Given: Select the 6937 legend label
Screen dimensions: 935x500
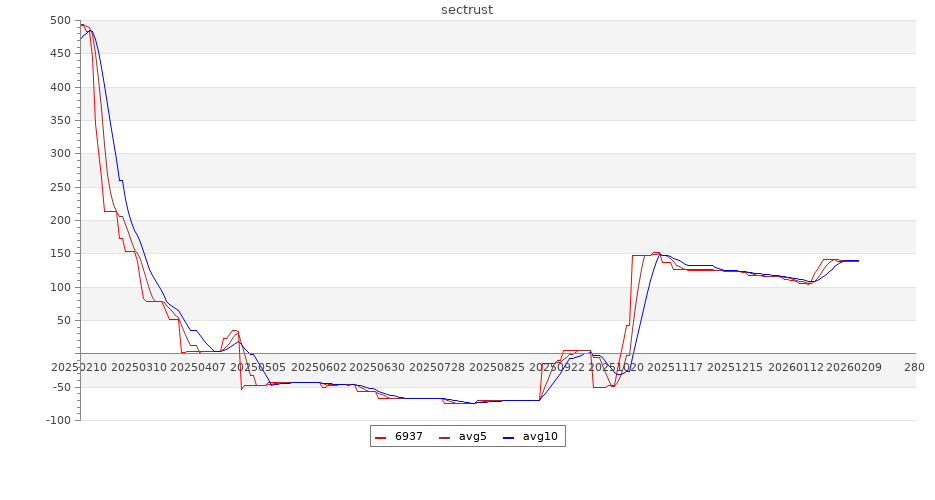Looking at the screenshot, I should 408,437.
